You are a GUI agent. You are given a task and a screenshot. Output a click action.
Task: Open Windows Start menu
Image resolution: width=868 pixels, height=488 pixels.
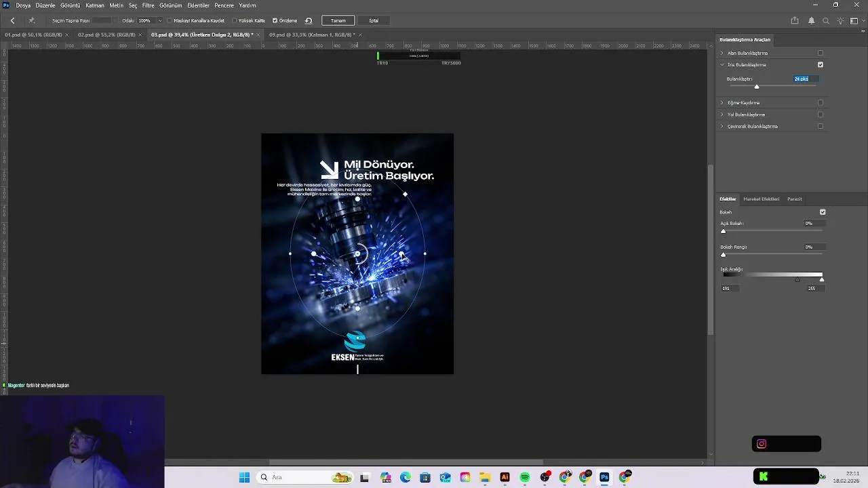click(244, 477)
